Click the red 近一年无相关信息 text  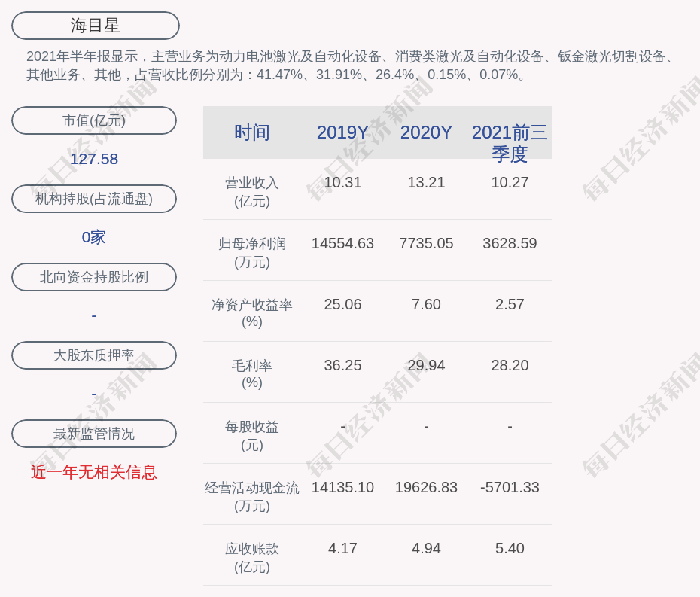(94, 472)
